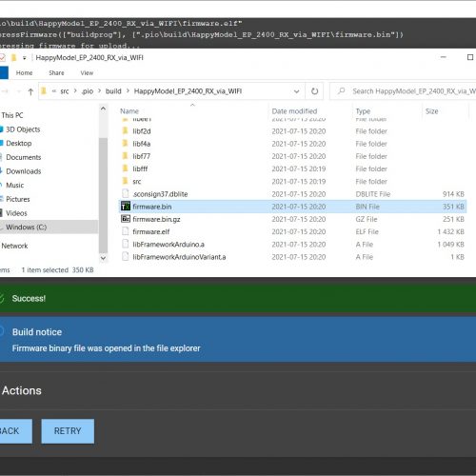Click the 351 KB size of firmware.bin
This screenshot has width=476, height=476.
(x=453, y=207)
